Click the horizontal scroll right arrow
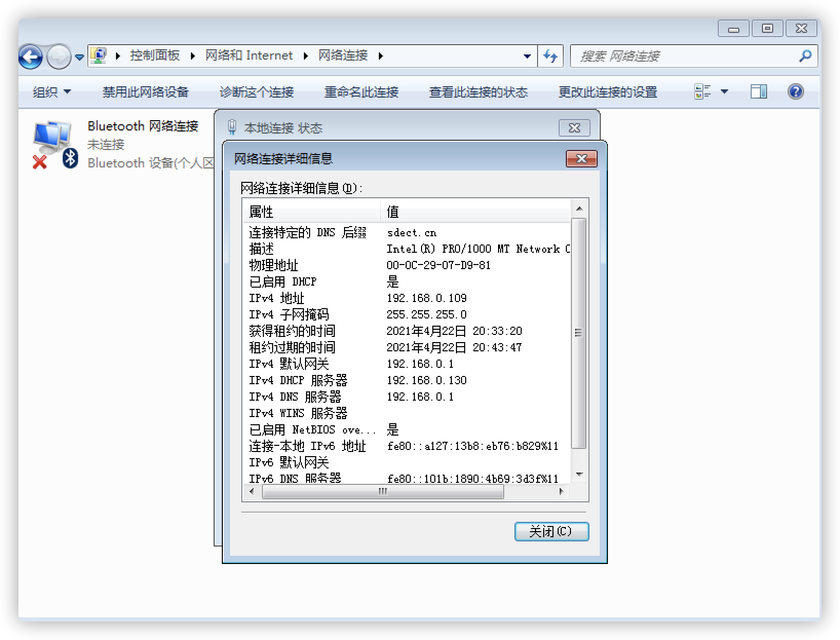This screenshot has width=840, height=640. pos(561,492)
